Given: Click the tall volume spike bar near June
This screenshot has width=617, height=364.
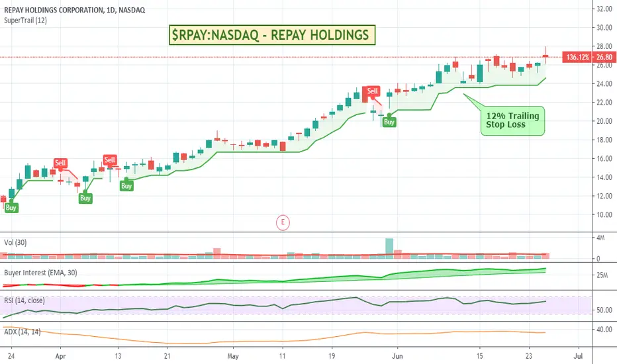Looking at the screenshot, I should (389, 248).
